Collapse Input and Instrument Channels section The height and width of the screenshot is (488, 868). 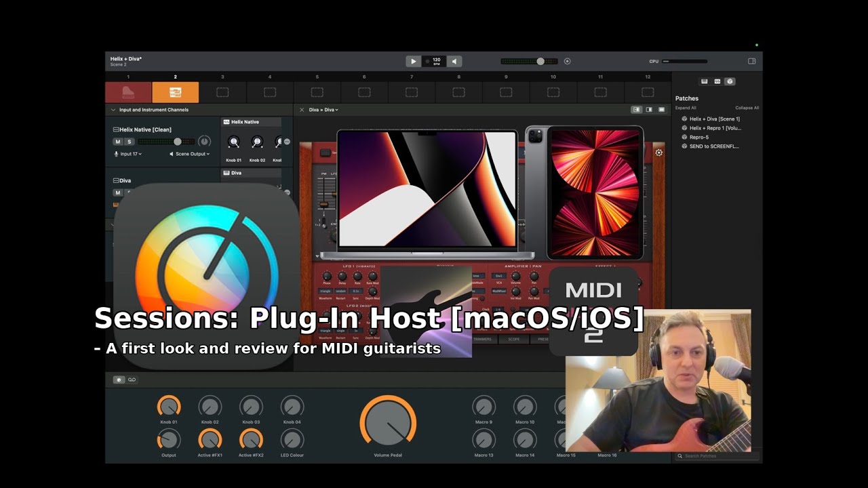coord(113,110)
